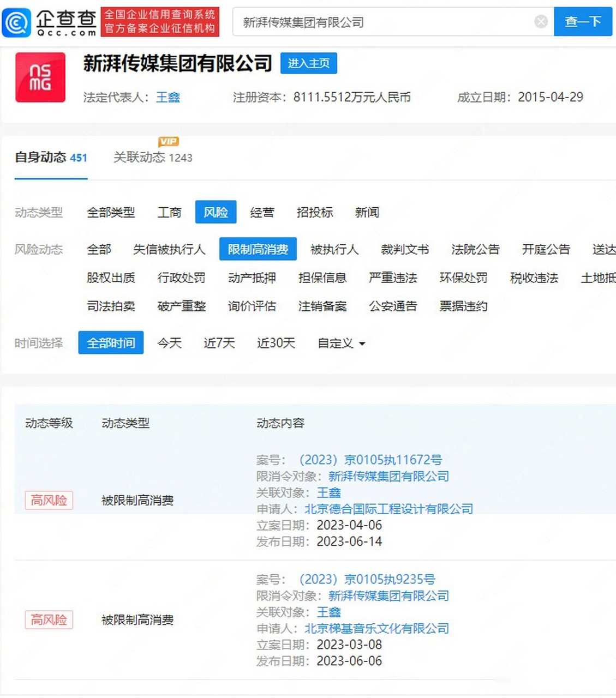Click inside the company search input field

tap(382, 22)
